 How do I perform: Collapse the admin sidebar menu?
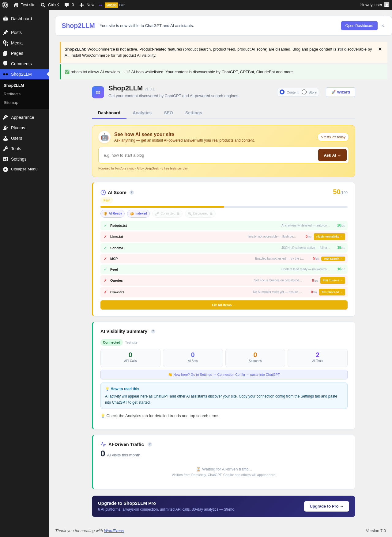pyautogui.click(x=24, y=169)
